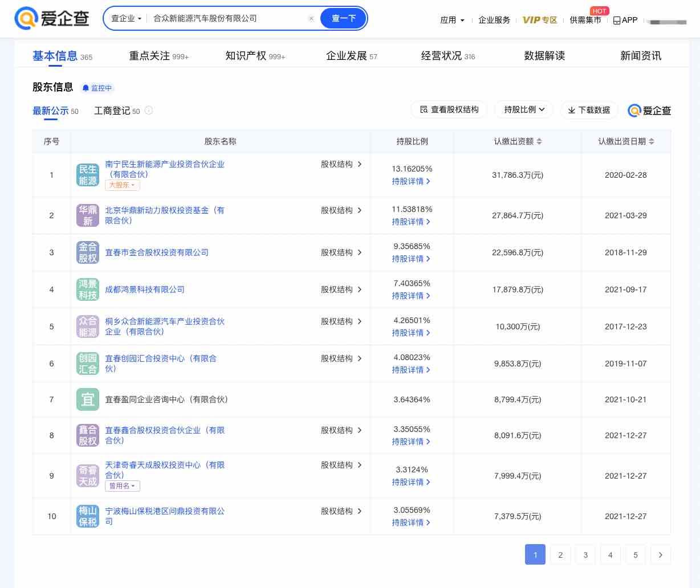
Task: Sort by 认缴出资日期 column arrows
Action: [652, 141]
